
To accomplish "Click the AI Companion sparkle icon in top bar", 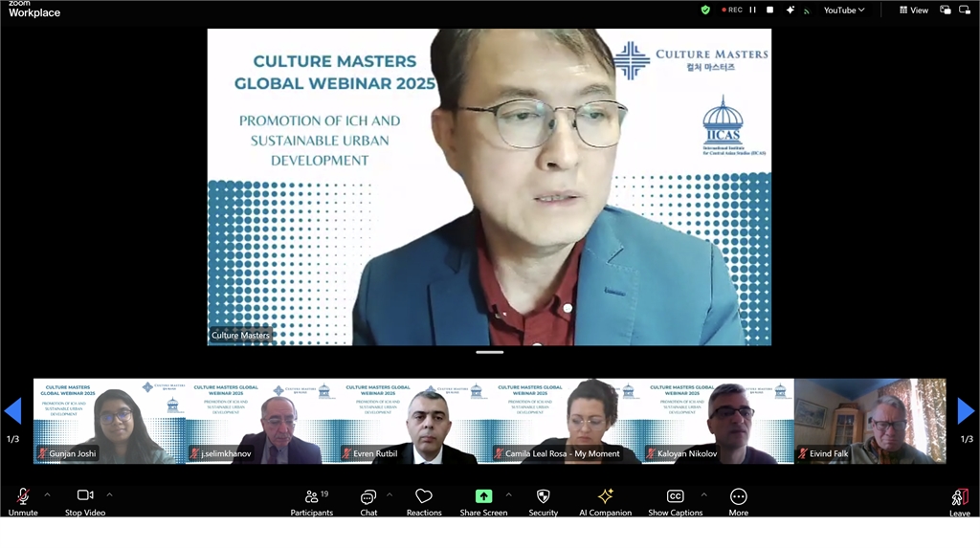I will [x=790, y=10].
